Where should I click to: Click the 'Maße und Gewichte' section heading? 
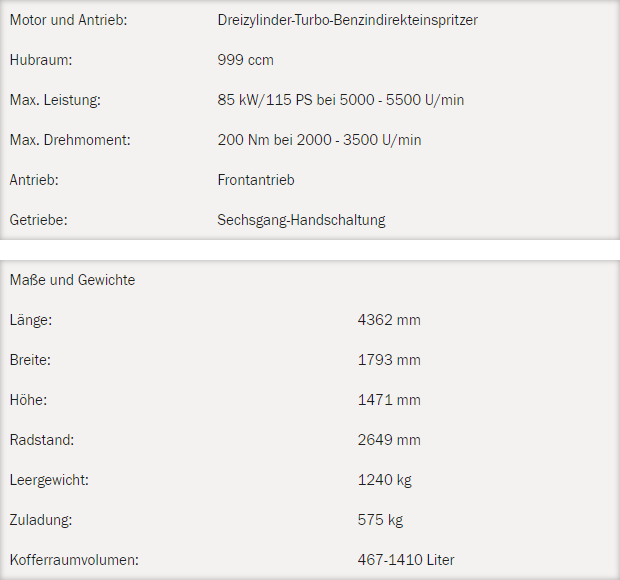(x=72, y=280)
